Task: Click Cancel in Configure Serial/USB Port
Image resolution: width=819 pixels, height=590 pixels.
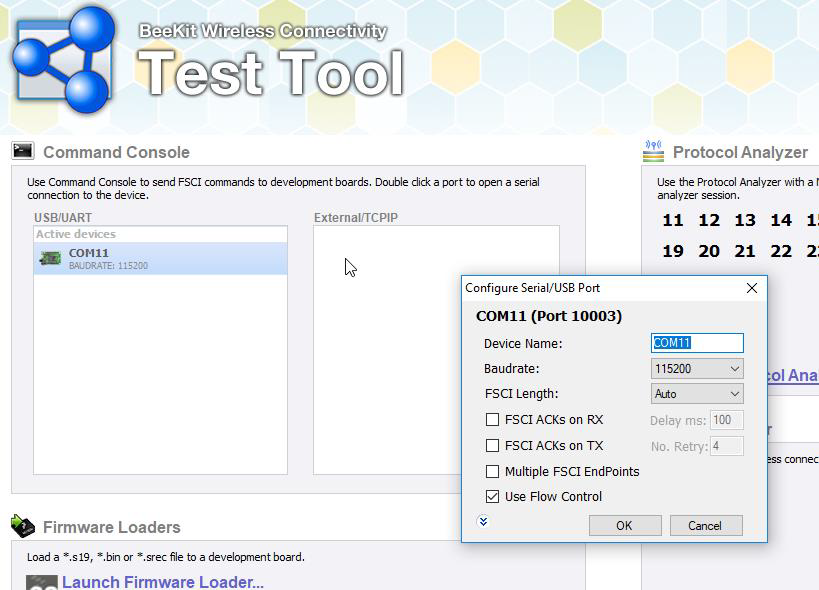Action: (706, 525)
